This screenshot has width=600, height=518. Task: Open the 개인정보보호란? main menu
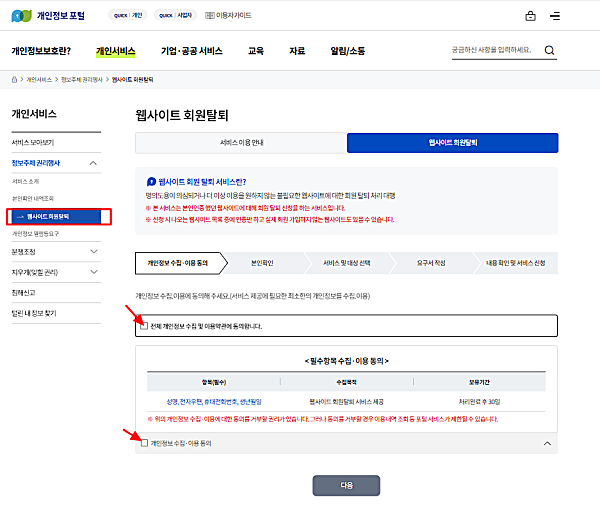[41, 51]
